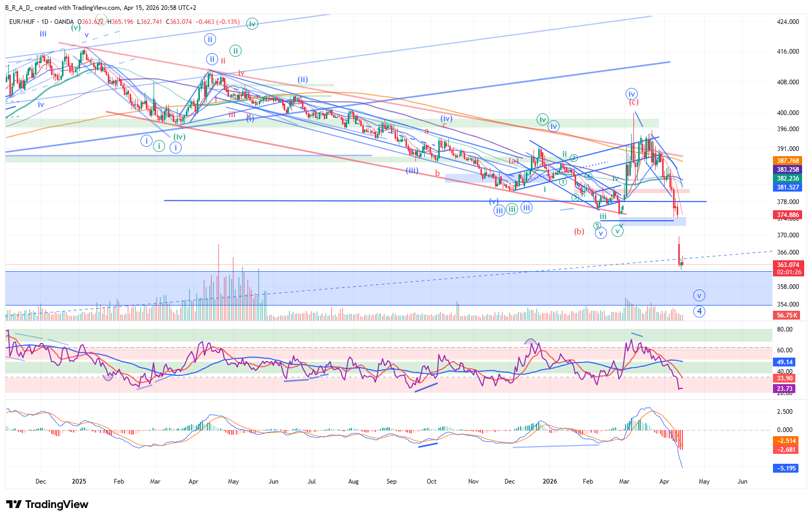Click the red 374.886 price tag
Viewport: 812px width, 520px height.
[x=788, y=215]
